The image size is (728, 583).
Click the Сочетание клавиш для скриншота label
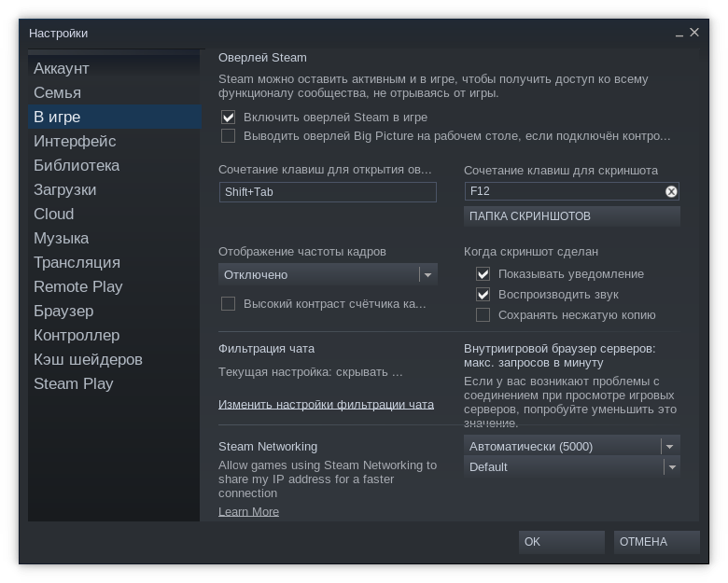point(561,171)
